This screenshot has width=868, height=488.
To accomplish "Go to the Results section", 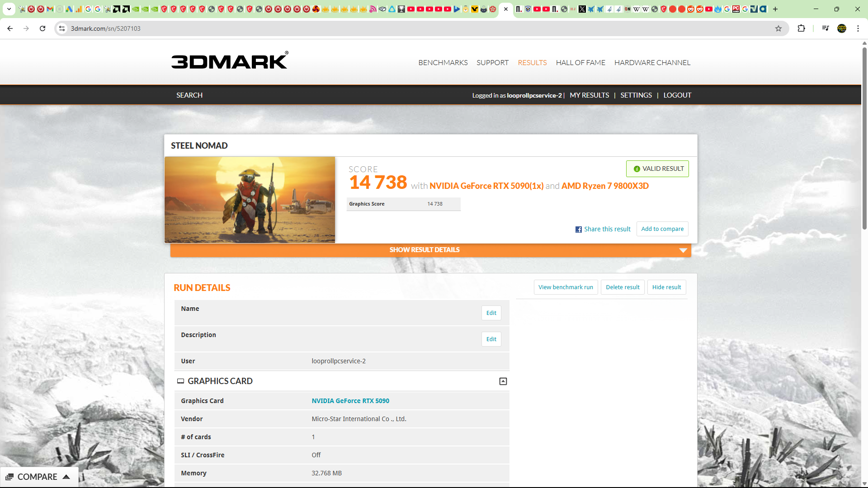I will (532, 63).
